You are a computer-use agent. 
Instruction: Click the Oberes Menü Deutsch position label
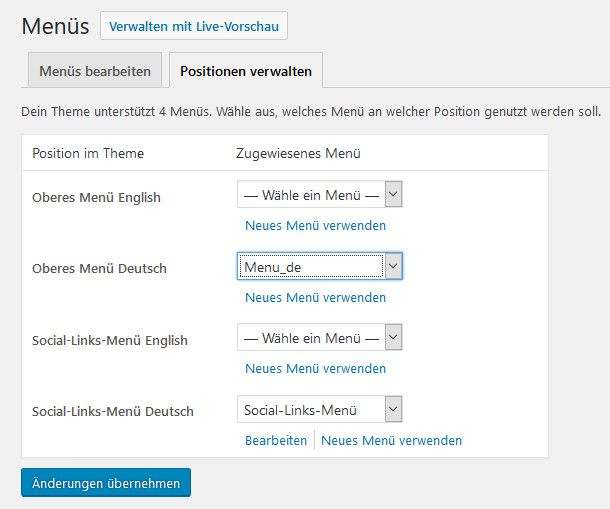coord(99,269)
